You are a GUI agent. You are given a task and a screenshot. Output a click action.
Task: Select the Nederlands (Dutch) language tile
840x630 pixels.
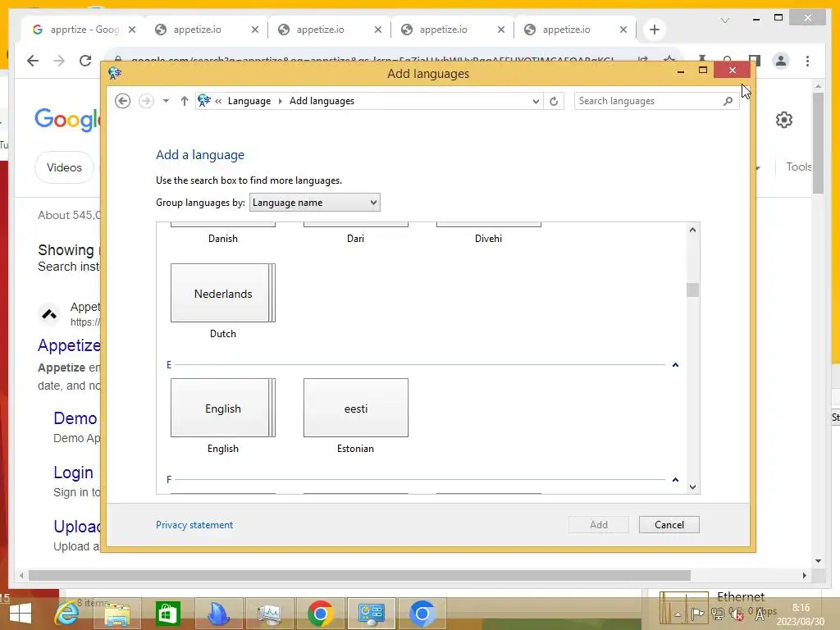tap(223, 293)
